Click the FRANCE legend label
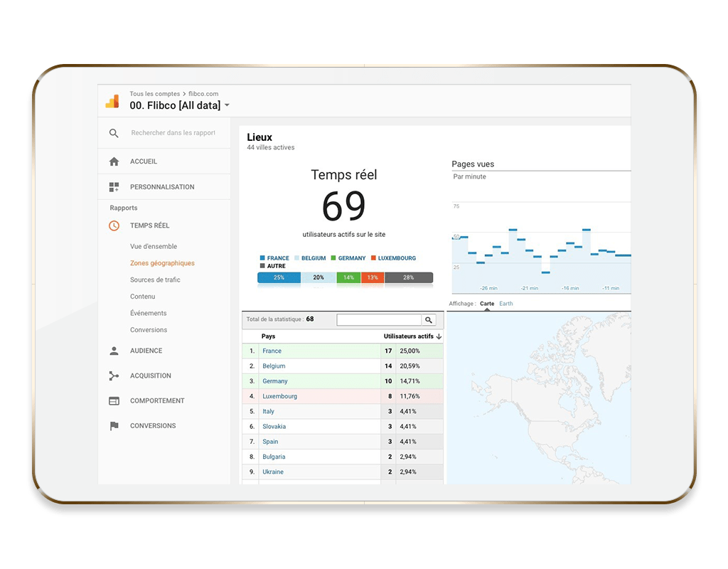Viewport: 728px width, 569px height. coord(278,258)
